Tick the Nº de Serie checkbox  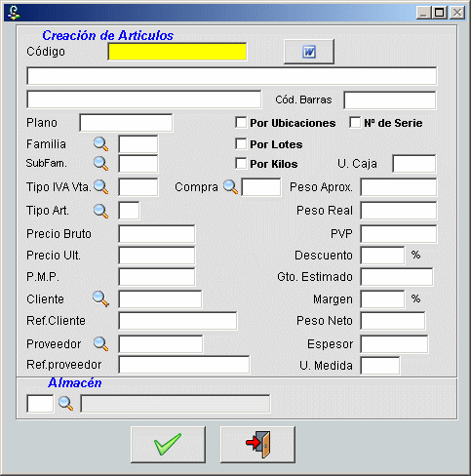pyautogui.click(x=355, y=123)
